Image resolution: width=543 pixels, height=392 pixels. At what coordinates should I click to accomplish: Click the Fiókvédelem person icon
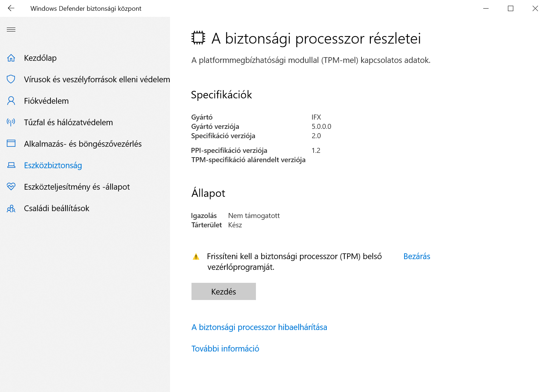[x=11, y=101]
